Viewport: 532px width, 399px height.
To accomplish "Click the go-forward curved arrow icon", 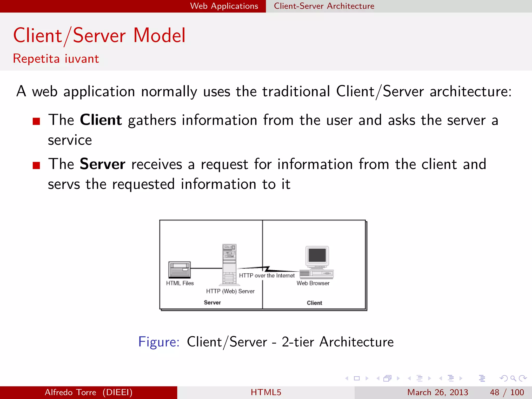I will (523, 378).
